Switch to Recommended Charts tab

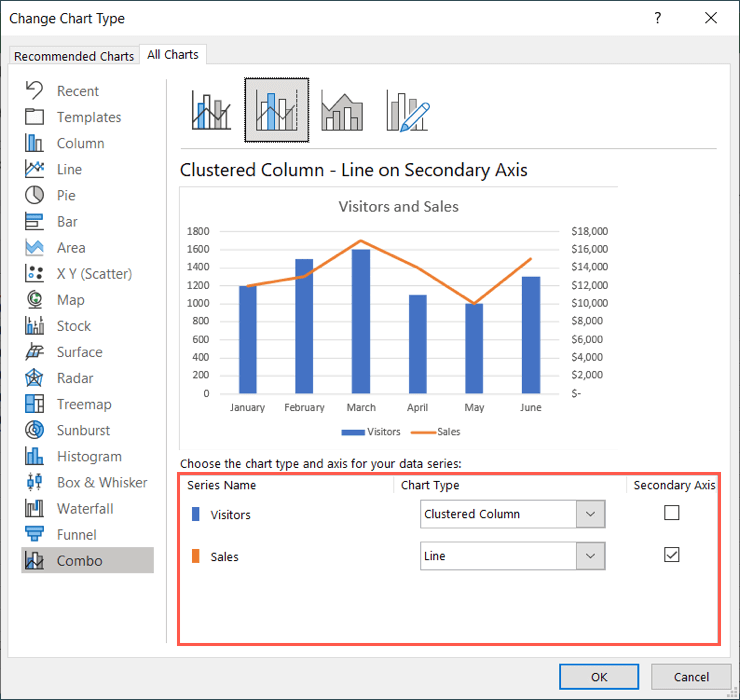point(74,56)
